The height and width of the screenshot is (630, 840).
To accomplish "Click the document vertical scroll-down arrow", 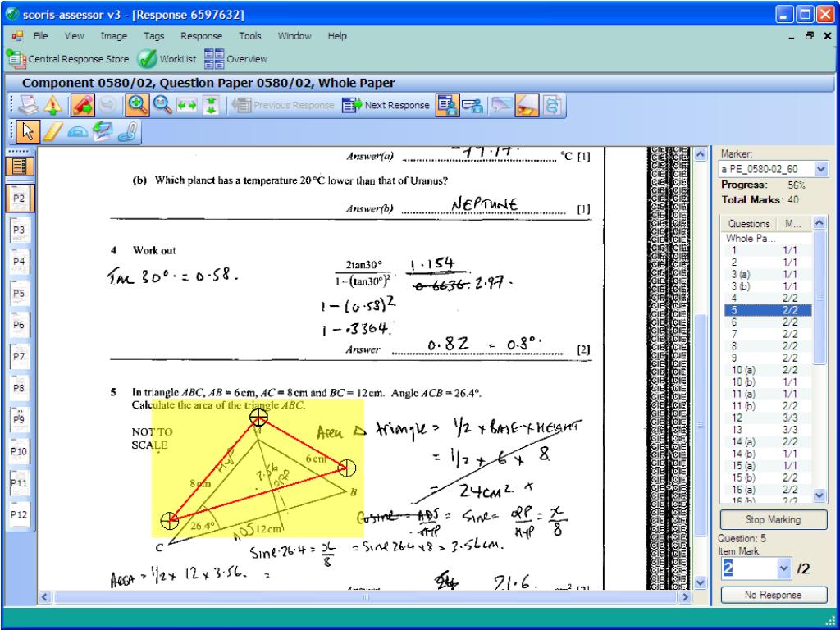I will tap(701, 582).
